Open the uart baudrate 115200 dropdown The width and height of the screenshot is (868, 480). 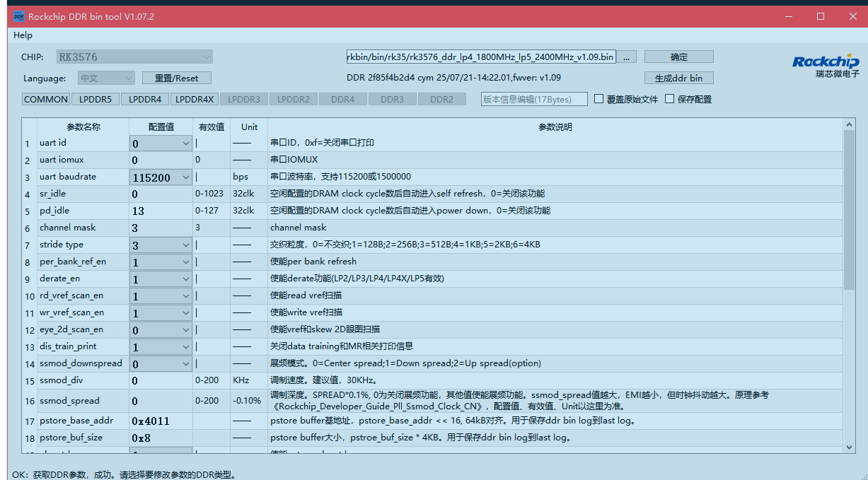coord(185,177)
